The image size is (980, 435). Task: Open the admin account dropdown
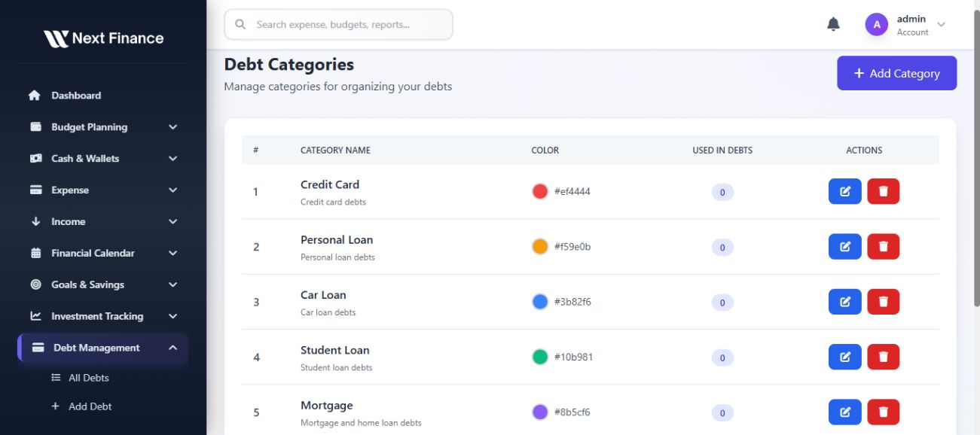tap(941, 25)
